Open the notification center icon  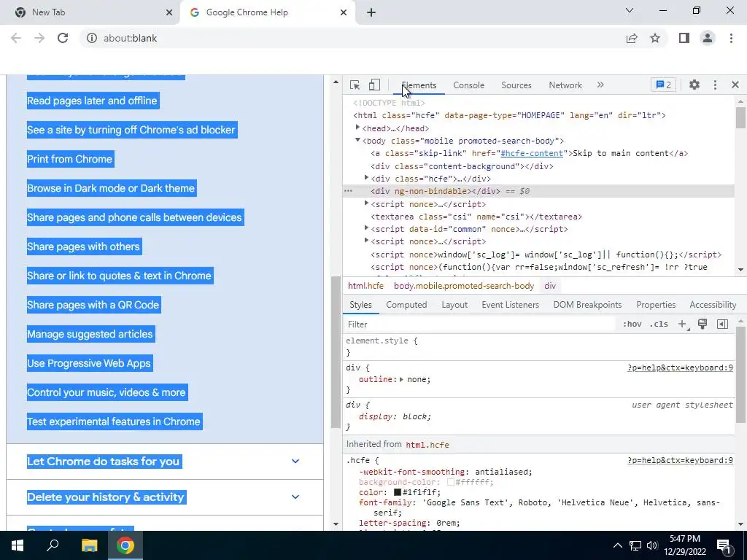click(724, 545)
